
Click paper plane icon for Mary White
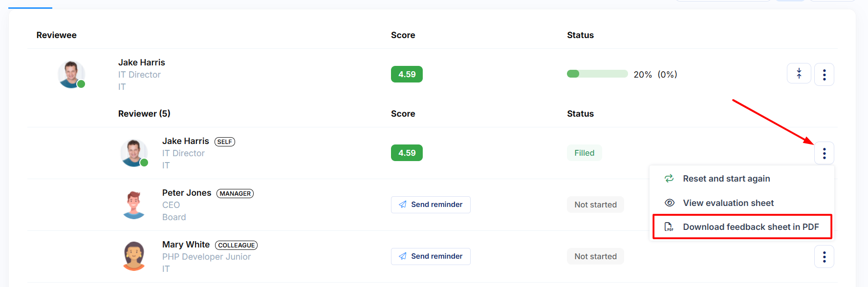coord(403,256)
